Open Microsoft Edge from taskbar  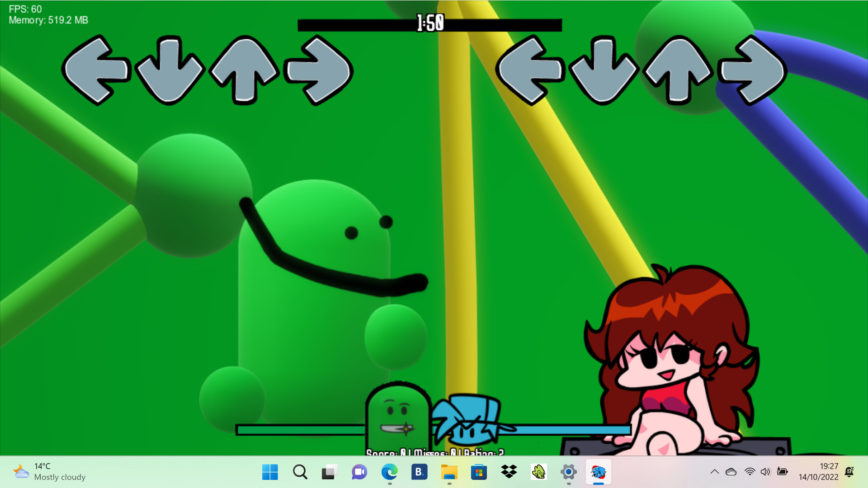(x=389, y=472)
